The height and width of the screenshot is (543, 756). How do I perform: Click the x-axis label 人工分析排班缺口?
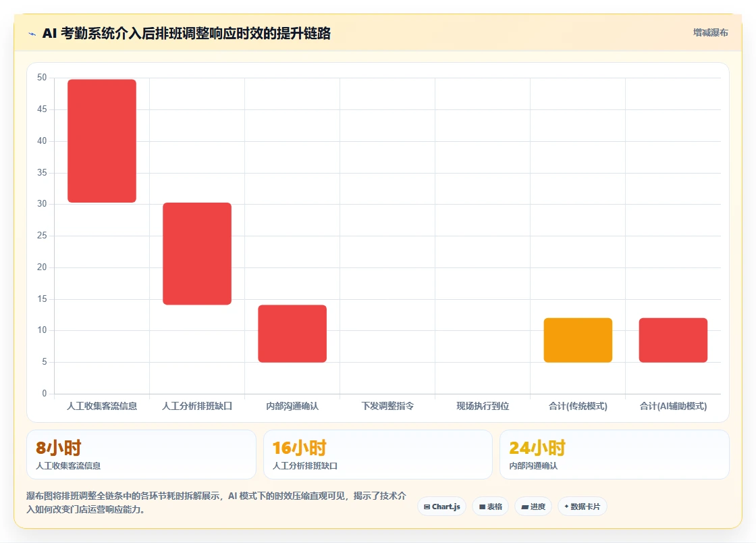(197, 406)
